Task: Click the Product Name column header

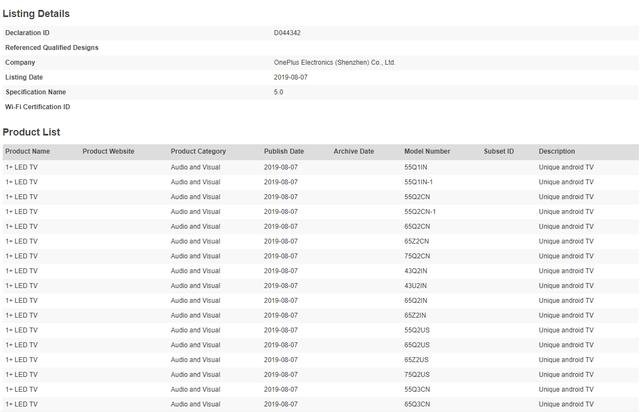Action: tap(27, 151)
